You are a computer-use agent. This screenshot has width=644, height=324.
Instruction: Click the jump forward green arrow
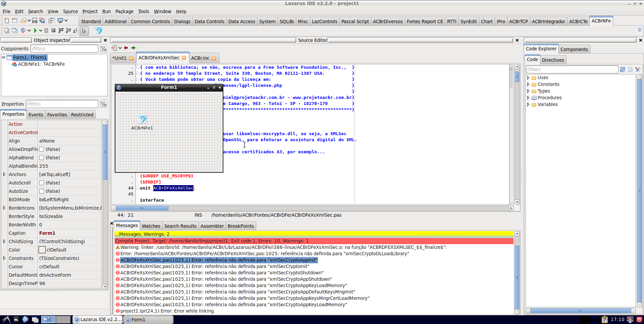coord(133,48)
